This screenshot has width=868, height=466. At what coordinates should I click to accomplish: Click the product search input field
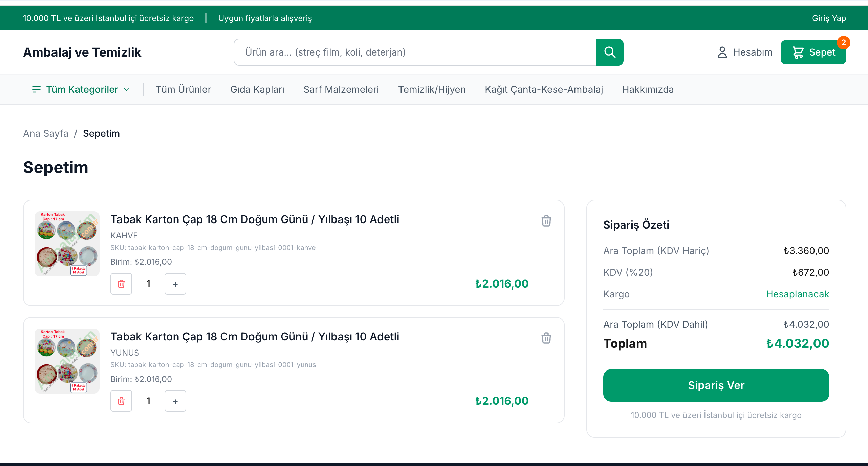(415, 52)
